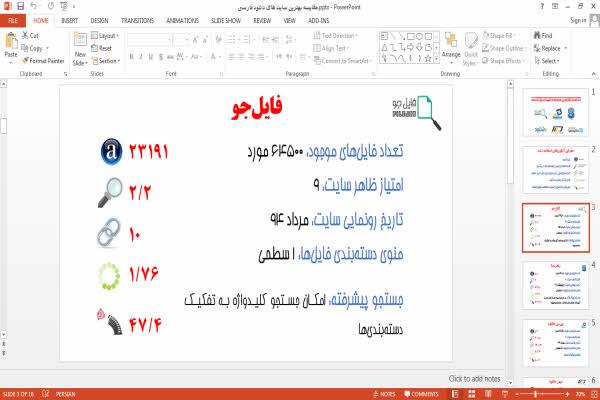
Task: Open the ANIMATIONS tab
Action: point(182,21)
